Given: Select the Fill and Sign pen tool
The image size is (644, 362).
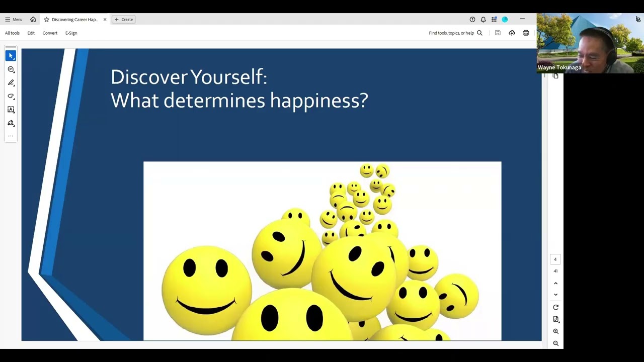Looking at the screenshot, I should coord(11,123).
